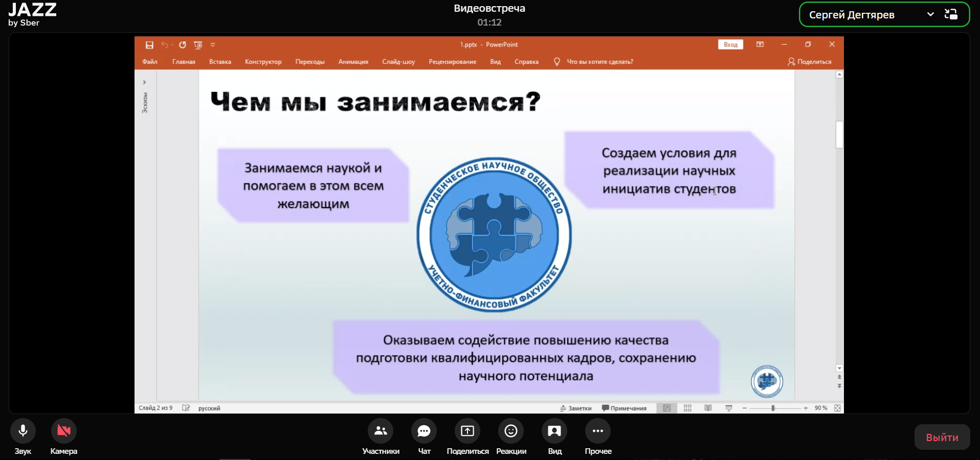Click the zoom in plus button
980x460 pixels.
pos(806,408)
